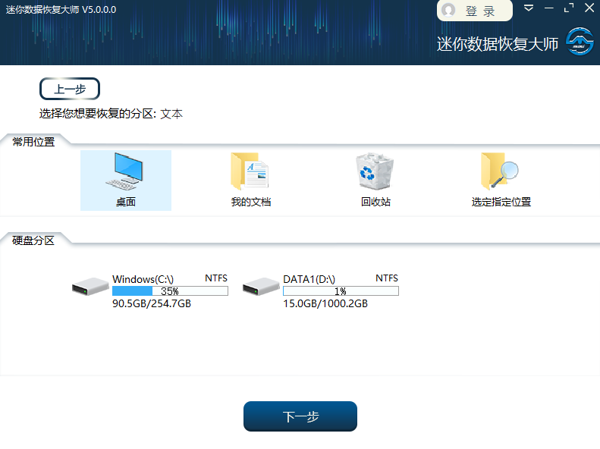Click the 选定指定位置 text label
Image resolution: width=600 pixels, height=449 pixels.
501,202
